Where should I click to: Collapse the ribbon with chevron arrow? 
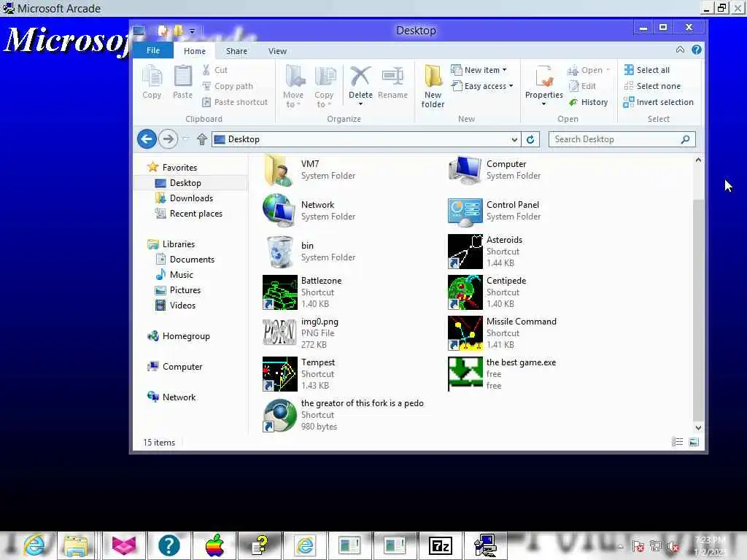pyautogui.click(x=680, y=50)
